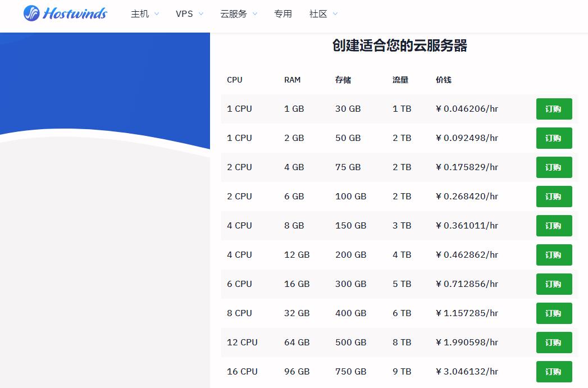Image resolution: width=588 pixels, height=388 pixels.
Task: 订购 the 2 CPU 4 GB plan
Action: [554, 167]
